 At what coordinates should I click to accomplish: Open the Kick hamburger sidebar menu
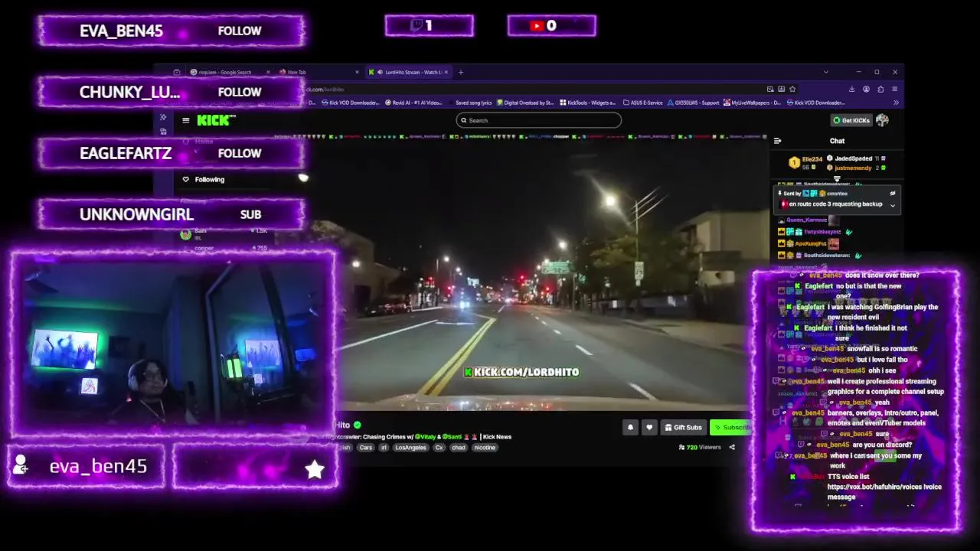pyautogui.click(x=185, y=120)
